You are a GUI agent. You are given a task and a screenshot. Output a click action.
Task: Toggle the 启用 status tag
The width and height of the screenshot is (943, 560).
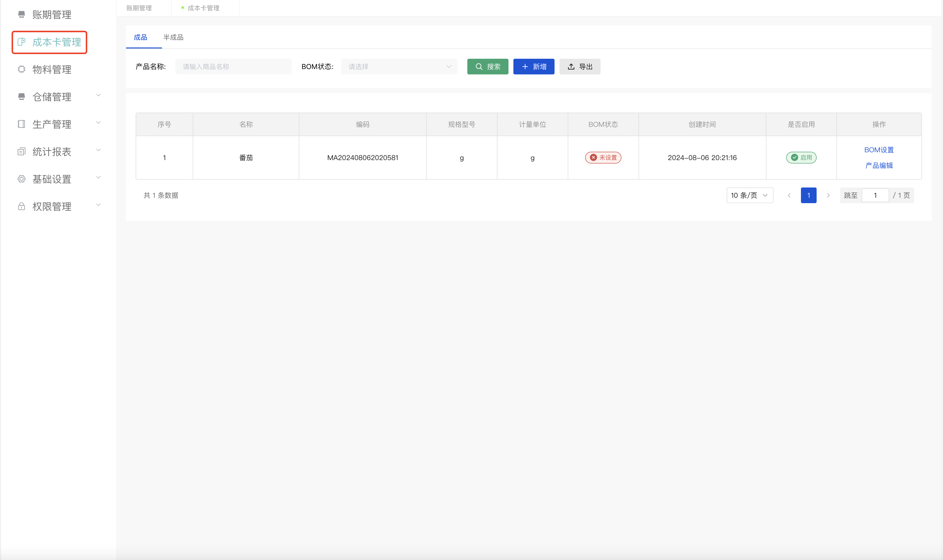[x=801, y=158]
